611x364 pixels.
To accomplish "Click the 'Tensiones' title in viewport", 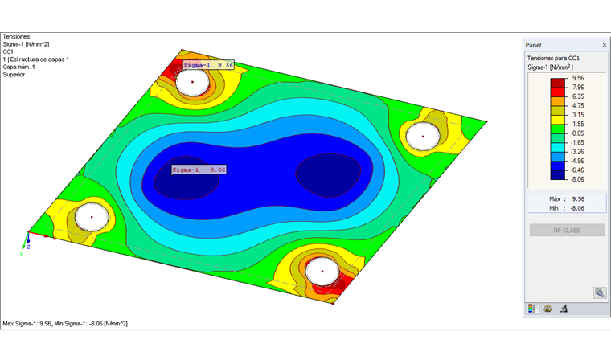I will [x=16, y=37].
